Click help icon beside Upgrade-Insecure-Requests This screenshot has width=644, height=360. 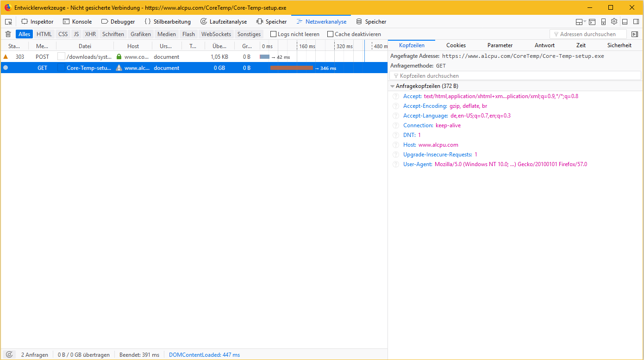tap(396, 155)
